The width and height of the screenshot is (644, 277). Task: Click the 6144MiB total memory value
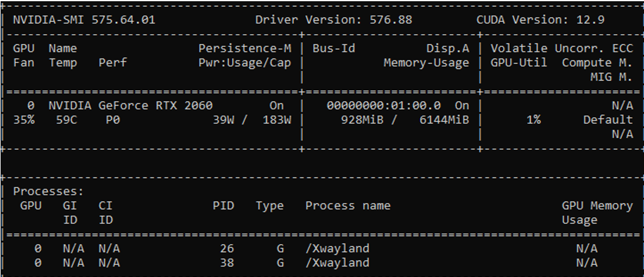click(444, 120)
